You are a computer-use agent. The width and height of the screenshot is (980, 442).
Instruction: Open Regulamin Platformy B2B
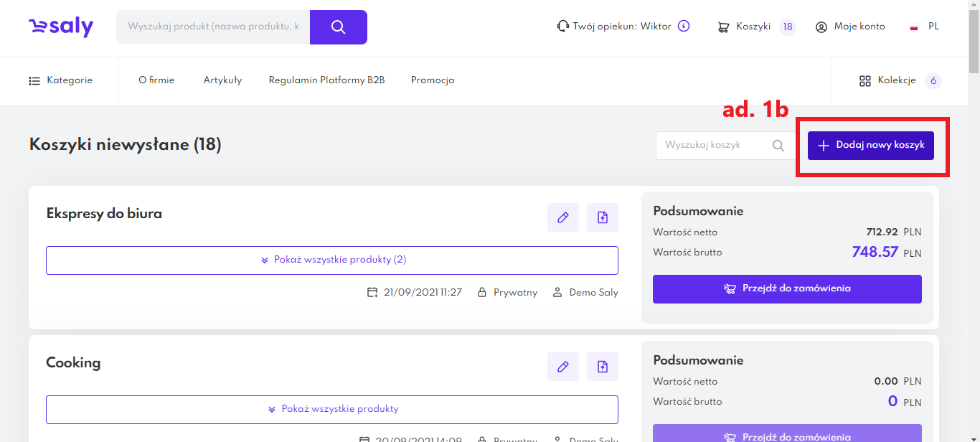click(x=326, y=80)
